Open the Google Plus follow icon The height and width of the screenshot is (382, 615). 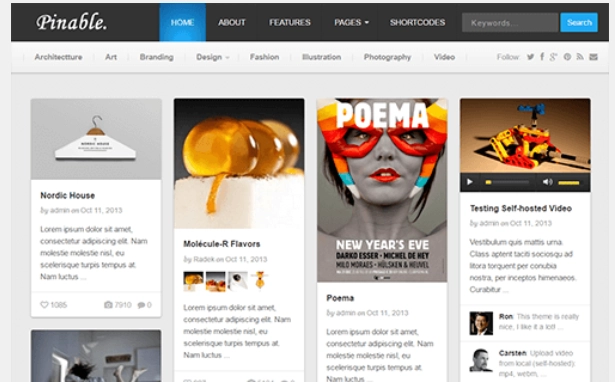click(553, 57)
